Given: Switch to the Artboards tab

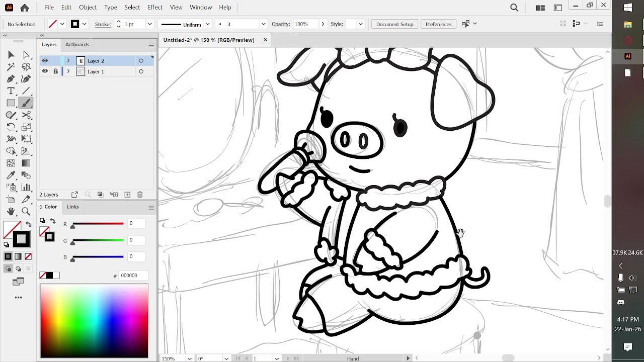Looking at the screenshot, I should click(x=77, y=45).
